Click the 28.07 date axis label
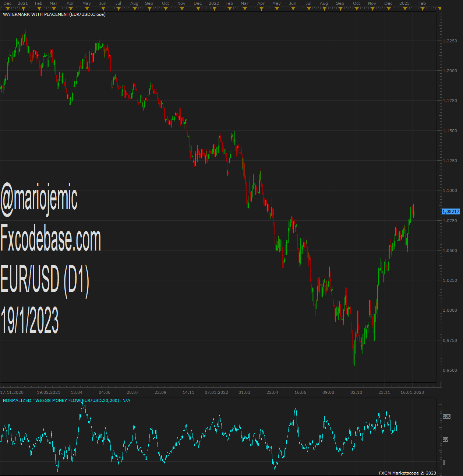Viewport: 463px width, 476px height. 132,392
